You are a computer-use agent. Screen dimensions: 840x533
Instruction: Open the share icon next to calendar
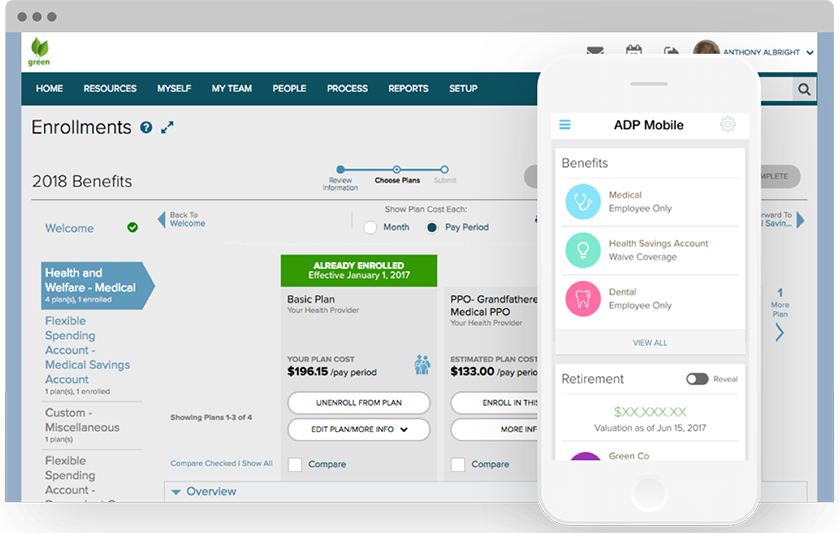671,51
